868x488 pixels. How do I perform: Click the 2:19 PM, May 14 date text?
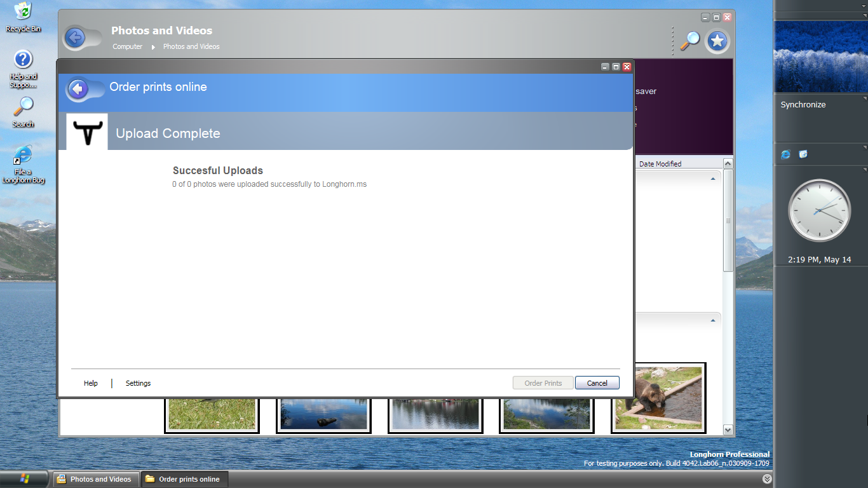click(819, 260)
